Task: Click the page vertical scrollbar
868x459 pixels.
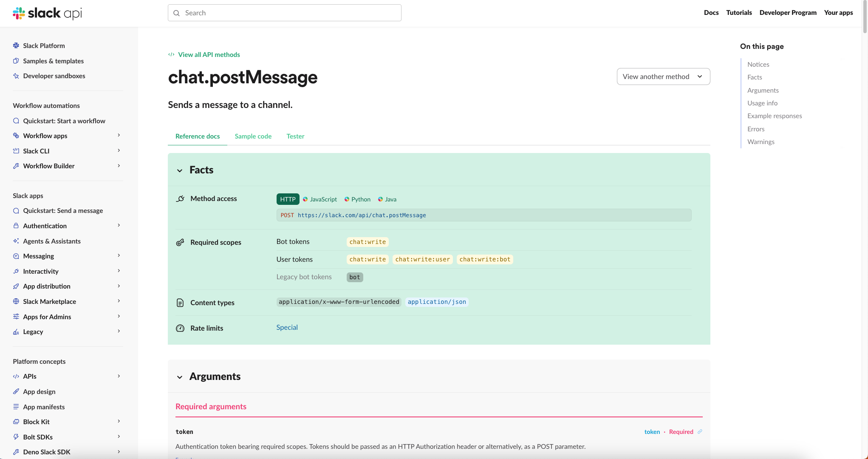Action: pos(865,17)
